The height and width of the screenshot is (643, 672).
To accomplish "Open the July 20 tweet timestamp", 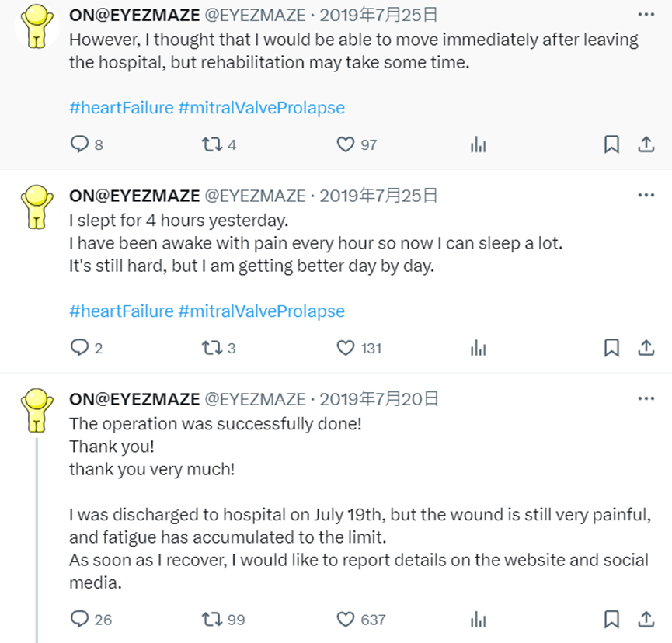I will coord(379,399).
